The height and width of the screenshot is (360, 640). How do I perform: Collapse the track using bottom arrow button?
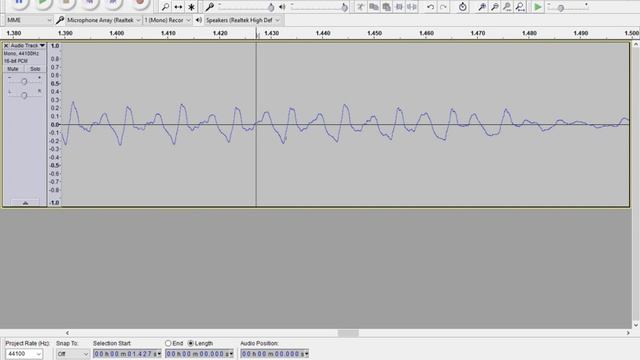25,203
